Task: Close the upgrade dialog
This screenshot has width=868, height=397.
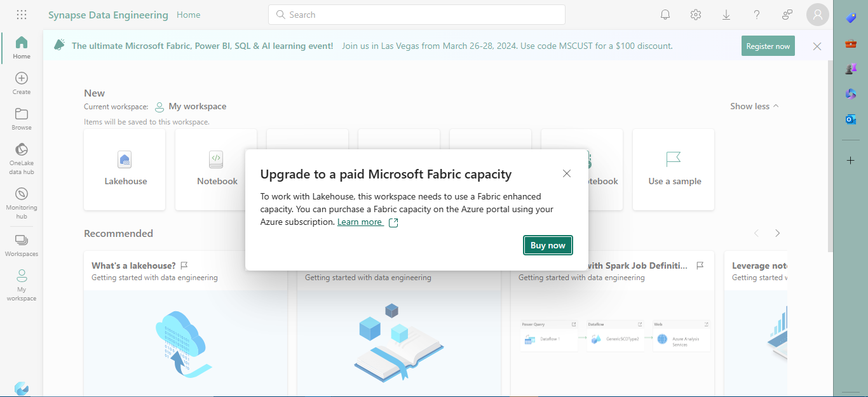Action: (x=567, y=173)
